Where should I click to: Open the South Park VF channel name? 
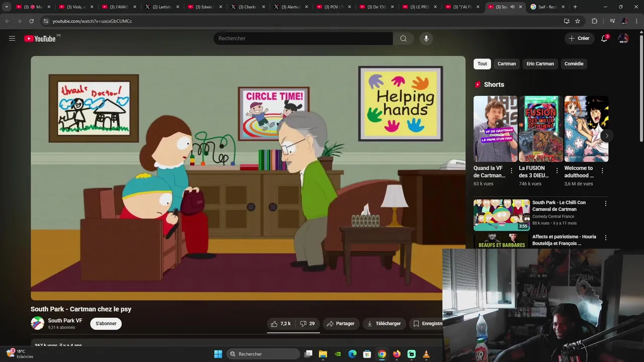[65, 320]
